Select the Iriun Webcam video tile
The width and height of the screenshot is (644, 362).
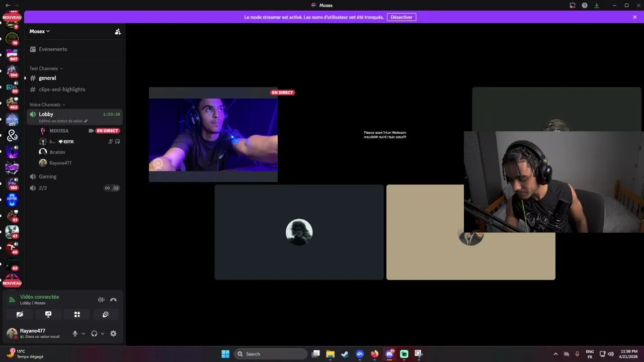coord(385,135)
